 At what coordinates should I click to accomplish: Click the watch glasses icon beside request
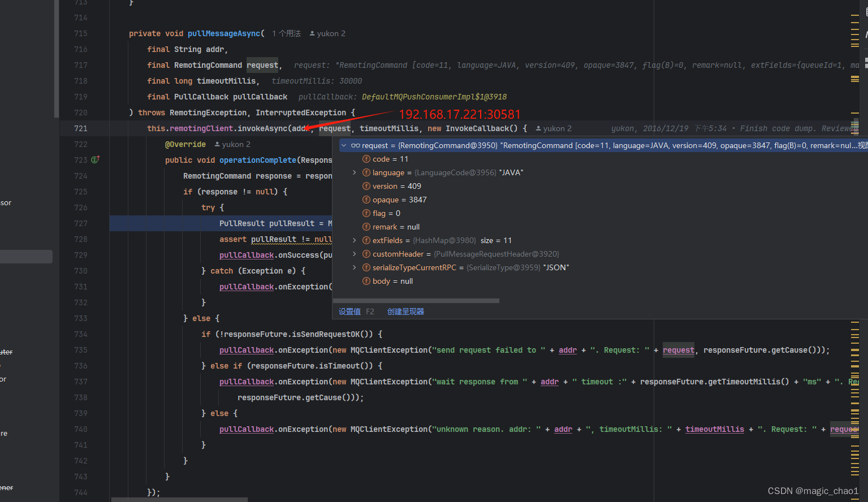[x=356, y=145]
